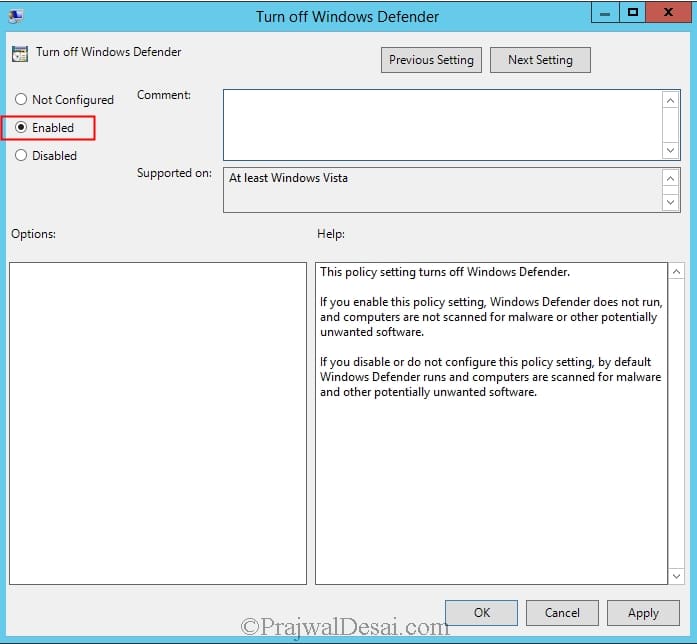Cancel the policy dialog

pyautogui.click(x=562, y=613)
